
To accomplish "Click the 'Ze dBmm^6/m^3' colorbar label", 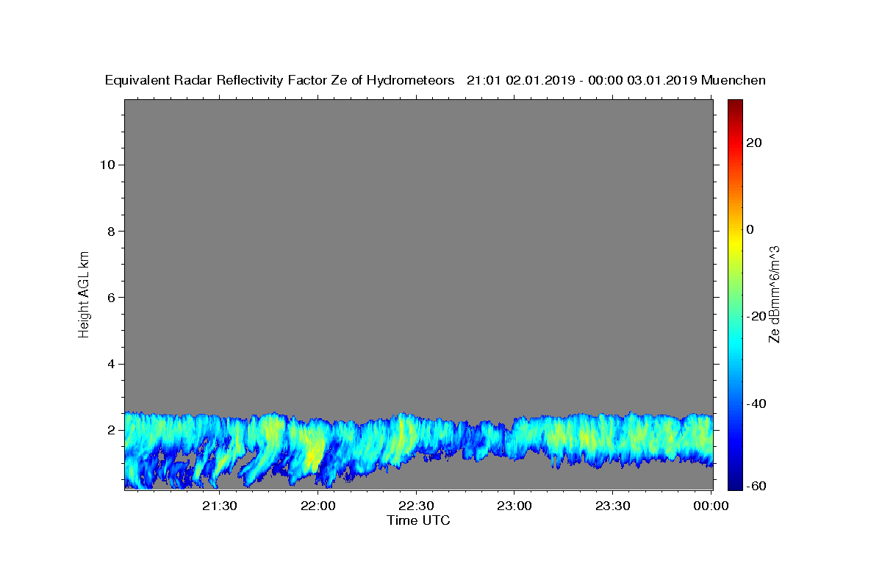I will click(773, 294).
